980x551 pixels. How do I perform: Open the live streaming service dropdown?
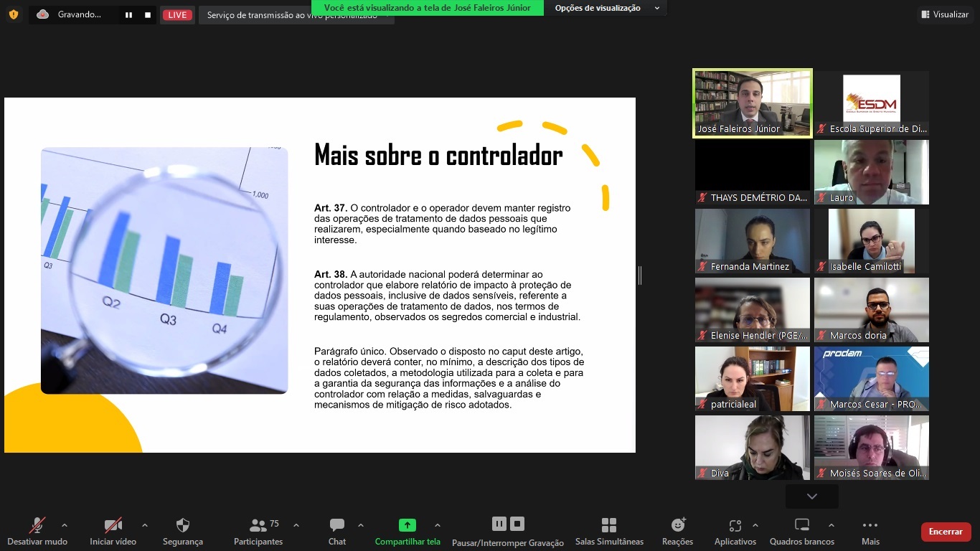(296, 15)
